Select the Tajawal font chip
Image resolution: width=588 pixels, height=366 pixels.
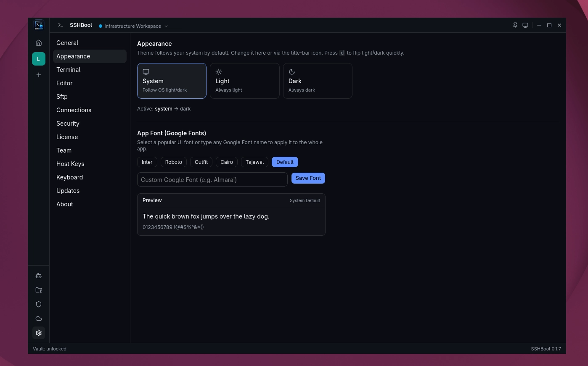coord(255,162)
